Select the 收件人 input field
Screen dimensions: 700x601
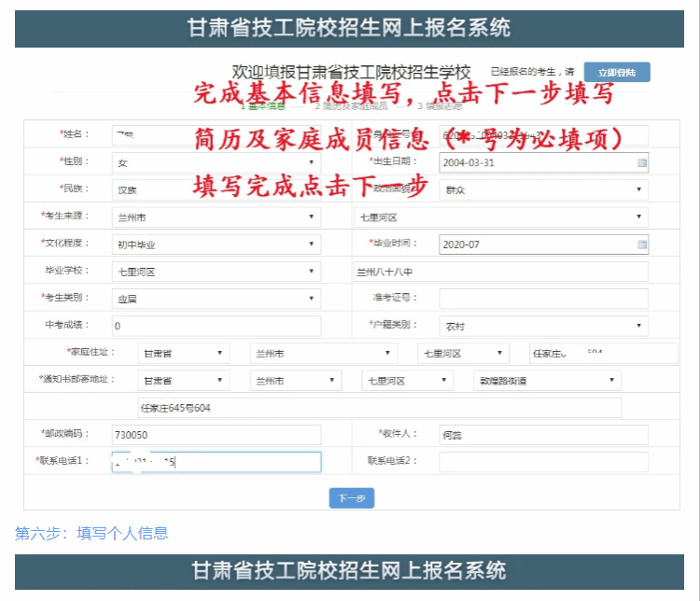point(543,435)
